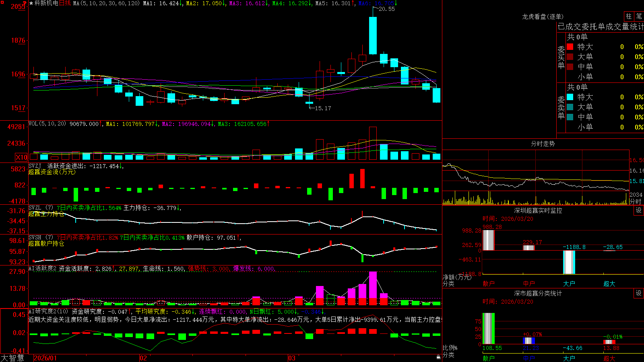Click the red 特大 buy-order color swatch
The image size is (644, 362).
pyautogui.click(x=570, y=47)
